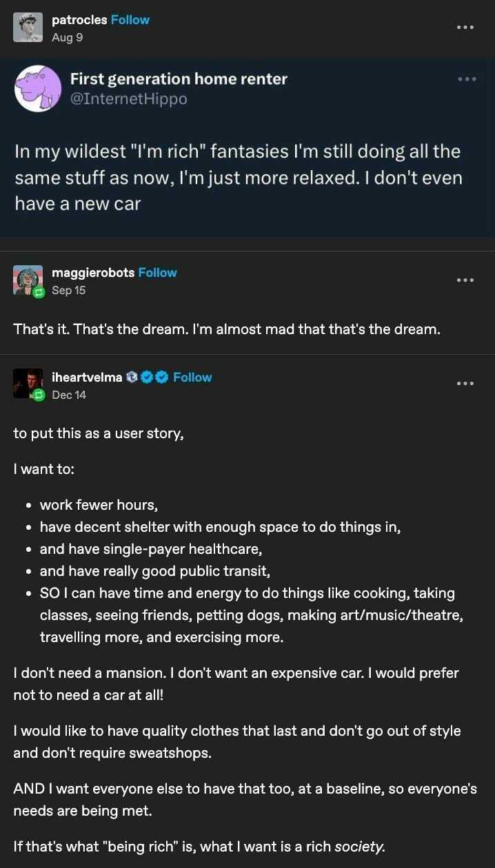Click the Tumblr "t" badge beside iheartvelma
495x868 pixels.
pos(132,378)
